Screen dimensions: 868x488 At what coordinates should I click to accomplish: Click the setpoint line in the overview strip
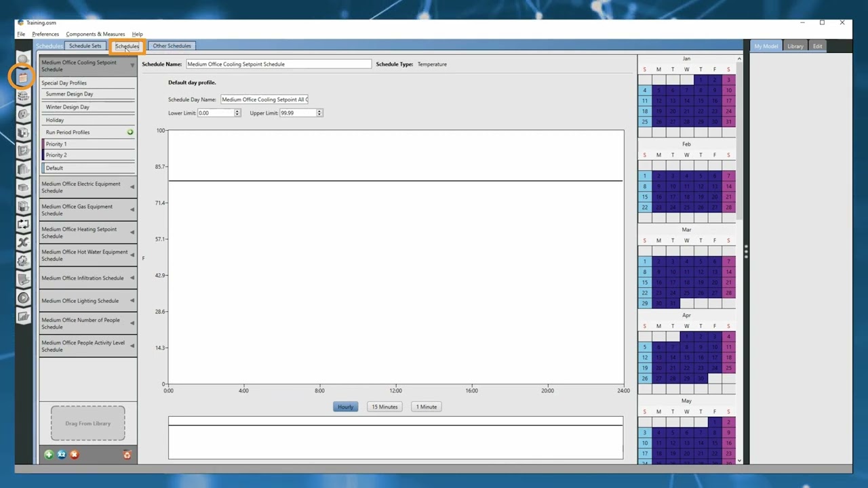[x=395, y=426]
